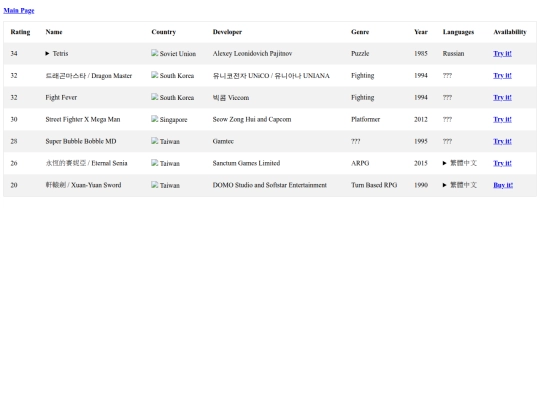Click the flag icon in Dragon Master row
Screen dimensions: 540x405
point(155,75)
